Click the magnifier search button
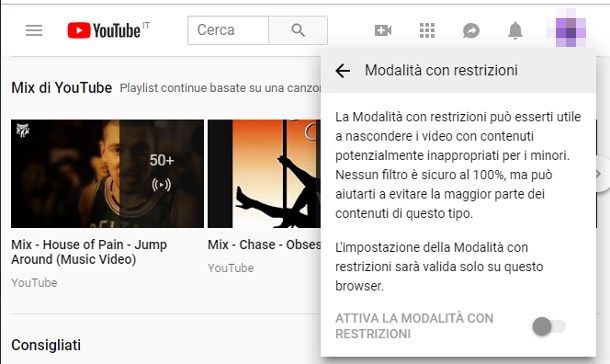The image size is (610, 364). point(298,30)
